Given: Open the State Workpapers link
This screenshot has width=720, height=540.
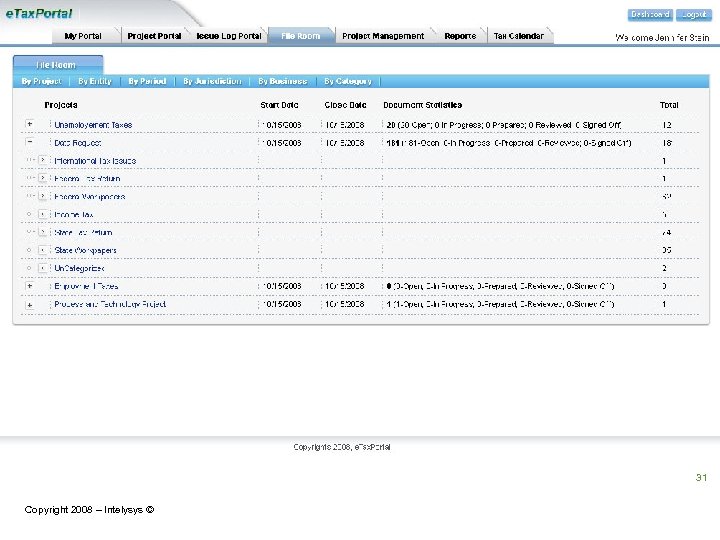Looking at the screenshot, I should click(85, 250).
